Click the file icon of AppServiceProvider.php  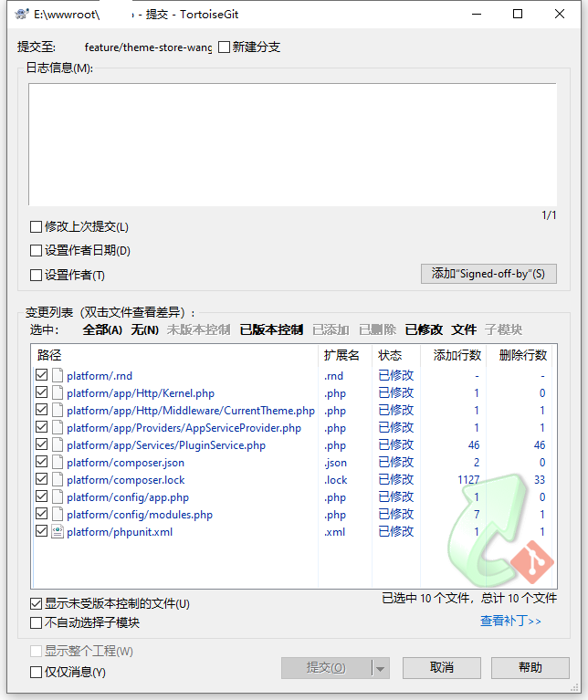coord(58,428)
